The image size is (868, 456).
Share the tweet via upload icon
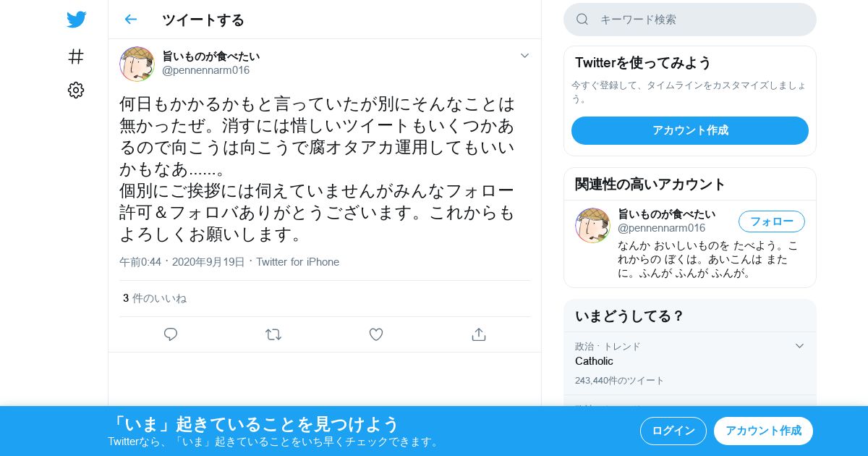tap(478, 334)
